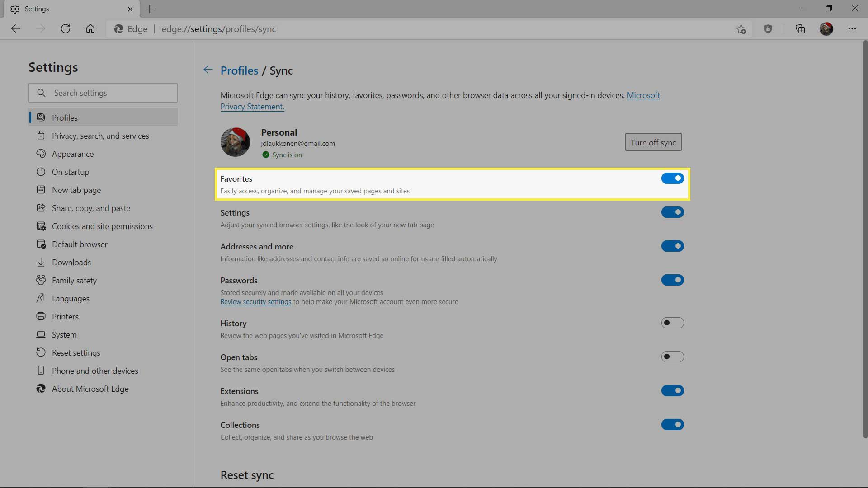Click the Reset sync heading
The image size is (868, 488).
pyautogui.click(x=247, y=475)
